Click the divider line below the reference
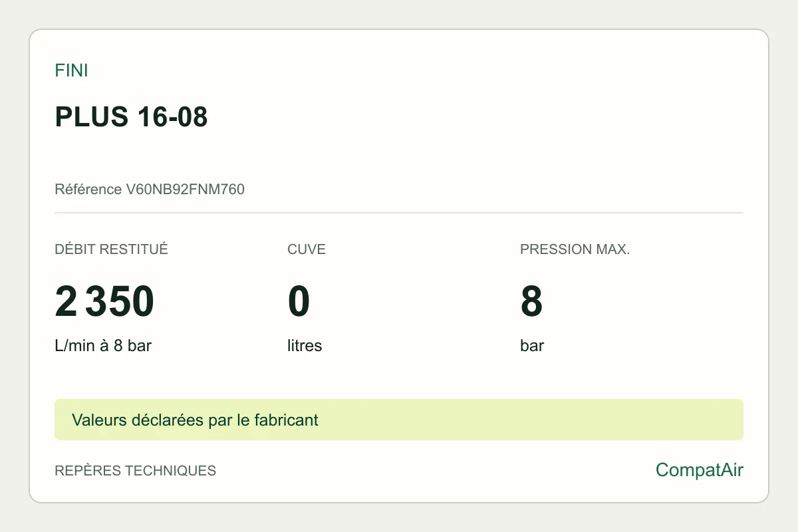 pyautogui.click(x=399, y=213)
